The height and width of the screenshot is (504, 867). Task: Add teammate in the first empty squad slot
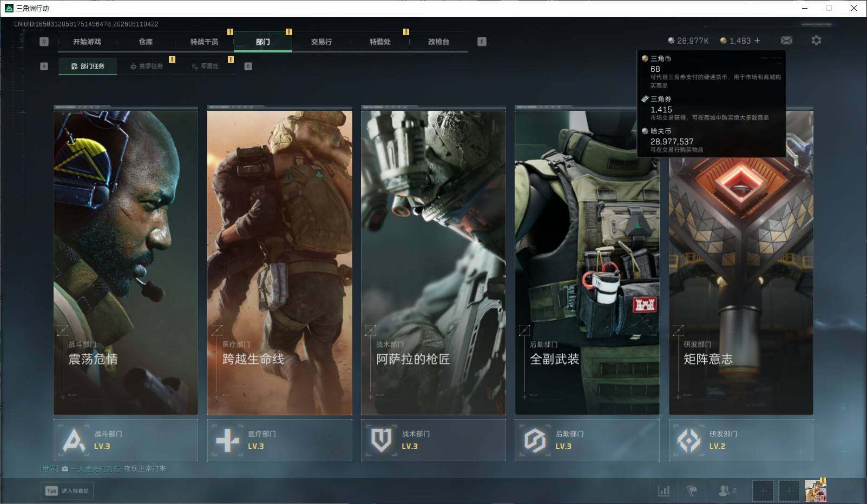(763, 491)
